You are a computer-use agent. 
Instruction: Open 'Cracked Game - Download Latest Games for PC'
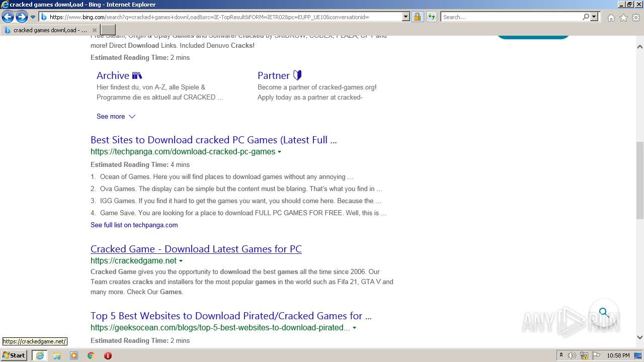pos(196,249)
